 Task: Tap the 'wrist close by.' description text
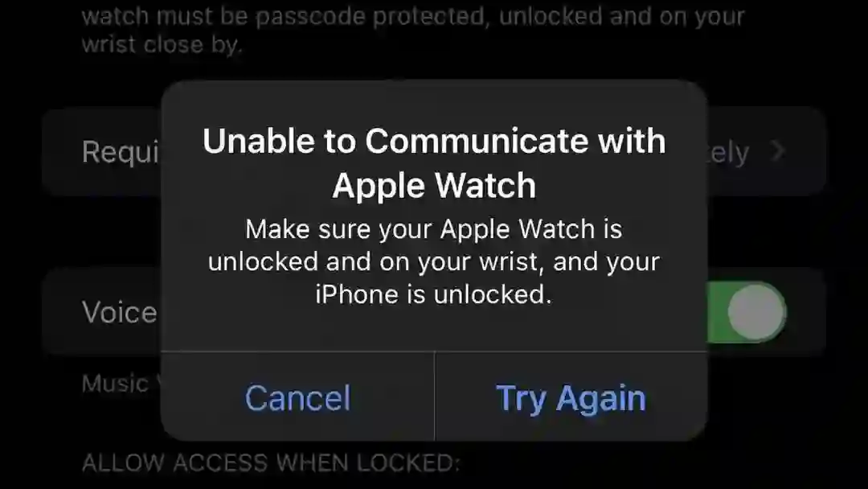click(x=162, y=44)
